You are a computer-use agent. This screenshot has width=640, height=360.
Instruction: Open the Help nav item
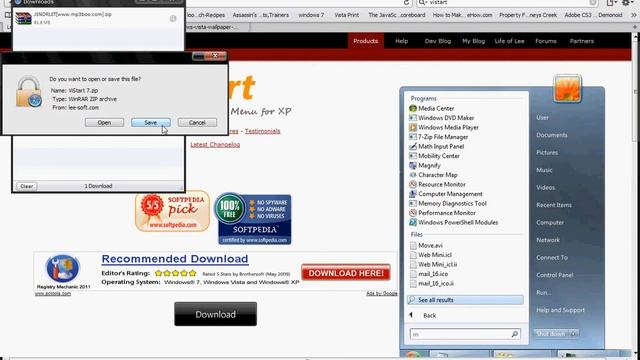pyautogui.click(x=402, y=41)
